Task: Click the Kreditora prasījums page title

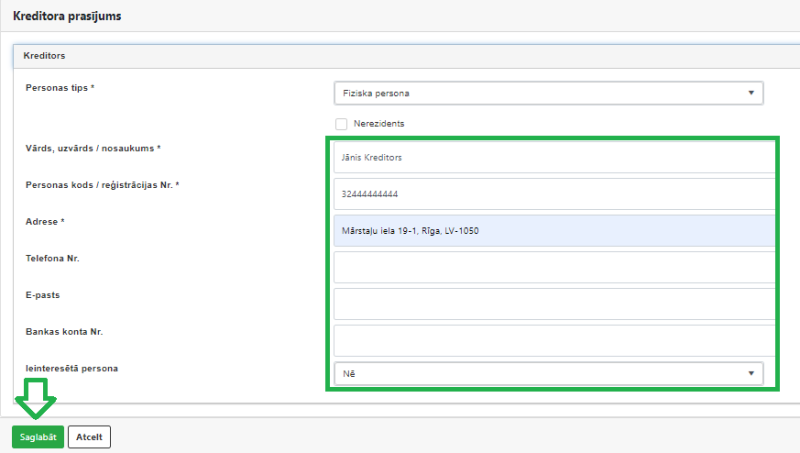Action: point(66,17)
